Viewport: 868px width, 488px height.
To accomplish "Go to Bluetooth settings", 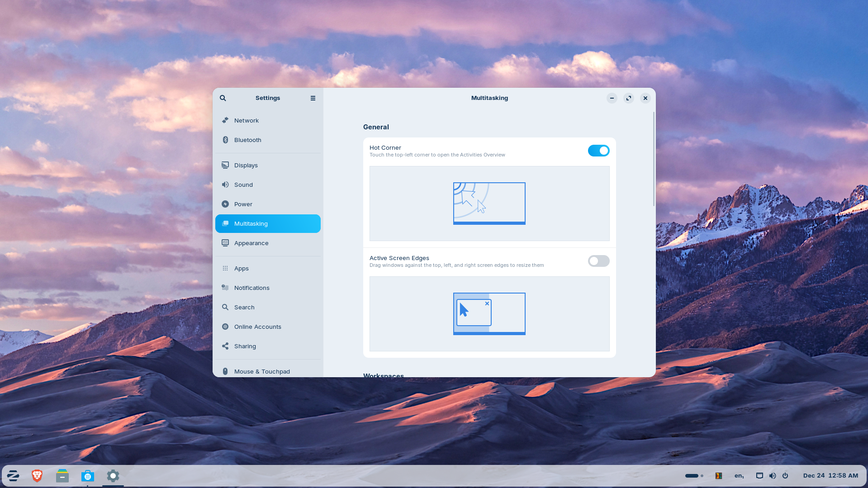I will (x=268, y=140).
